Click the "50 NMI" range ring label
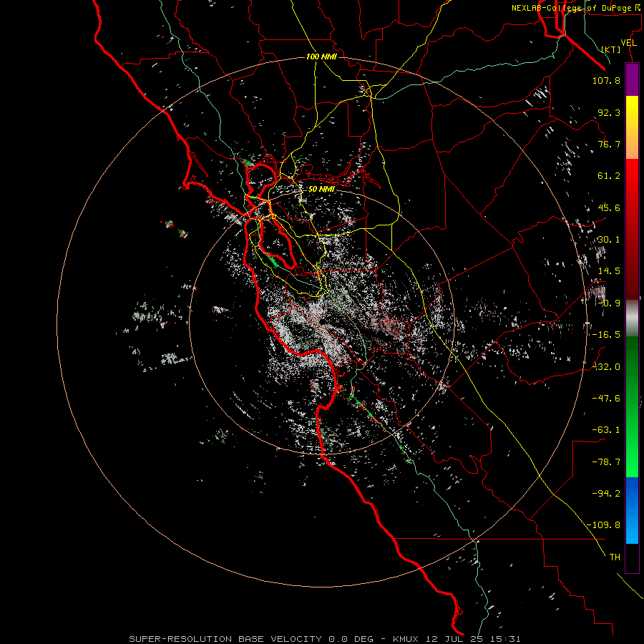 tap(321, 190)
